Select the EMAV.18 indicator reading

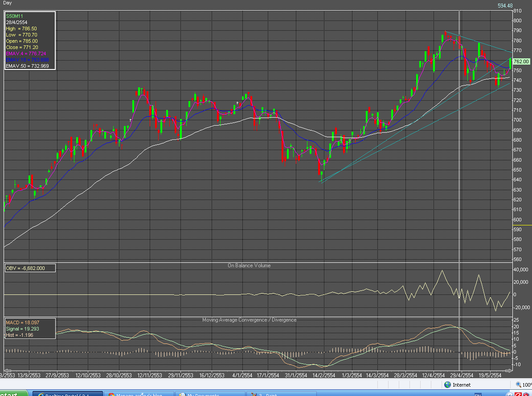point(27,60)
